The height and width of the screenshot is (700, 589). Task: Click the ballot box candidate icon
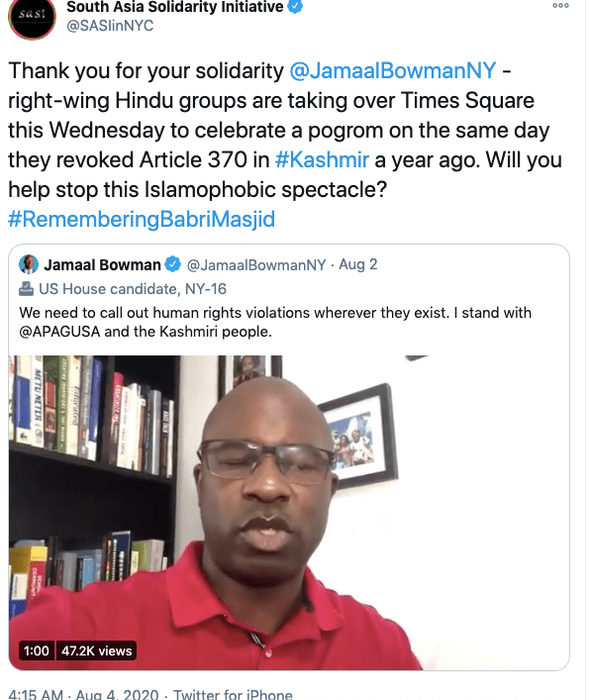pos(26,289)
